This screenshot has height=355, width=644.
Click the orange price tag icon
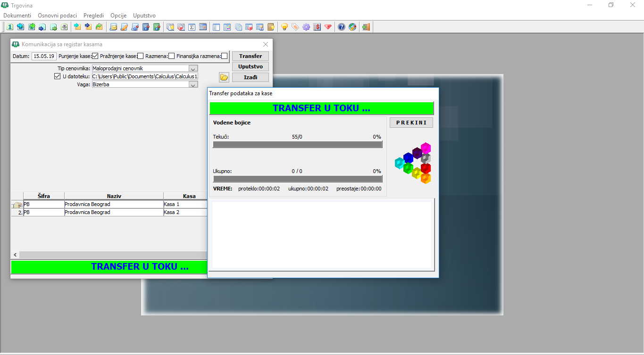pyautogui.click(x=295, y=27)
